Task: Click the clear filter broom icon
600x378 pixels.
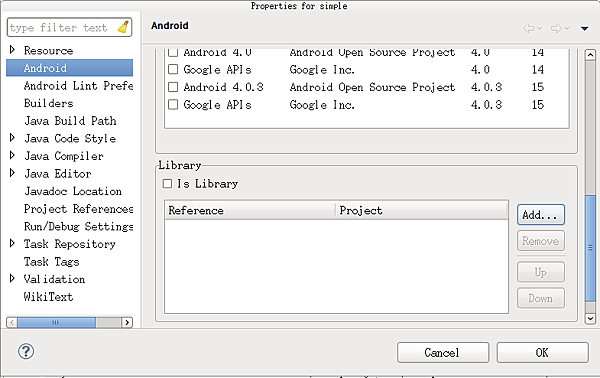Action: click(123, 27)
